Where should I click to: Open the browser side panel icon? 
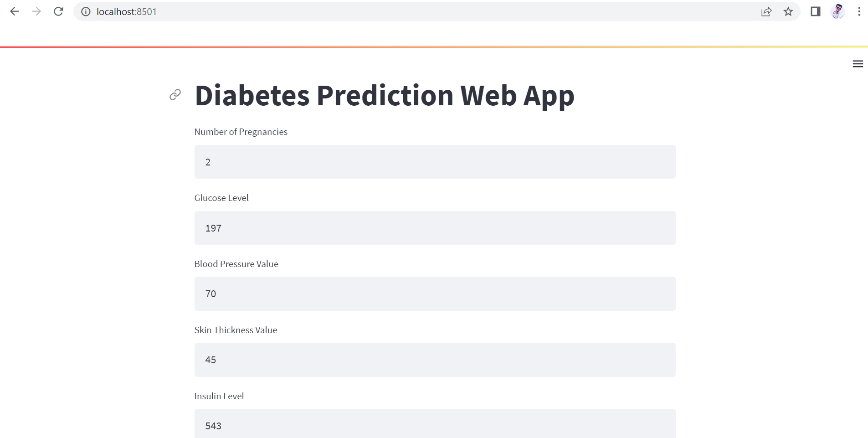pos(814,11)
